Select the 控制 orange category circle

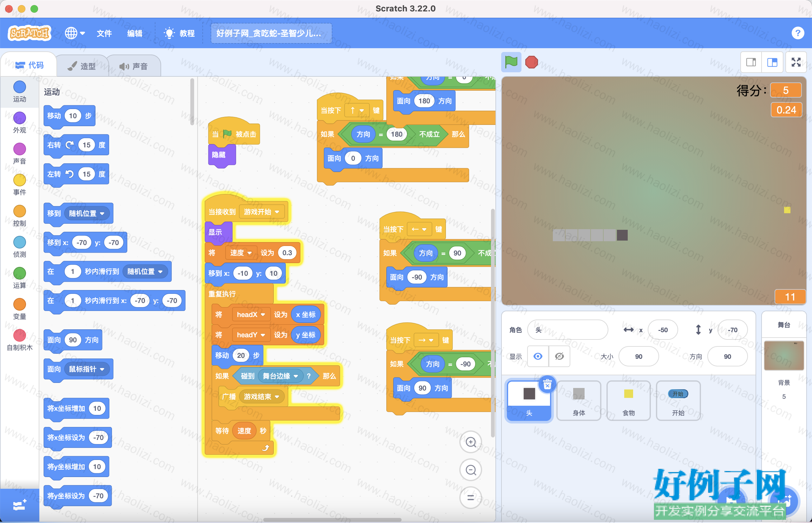pos(19,211)
